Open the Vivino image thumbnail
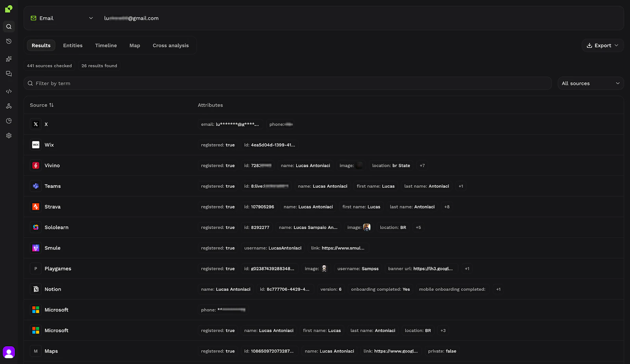630x364 pixels. pos(359,166)
